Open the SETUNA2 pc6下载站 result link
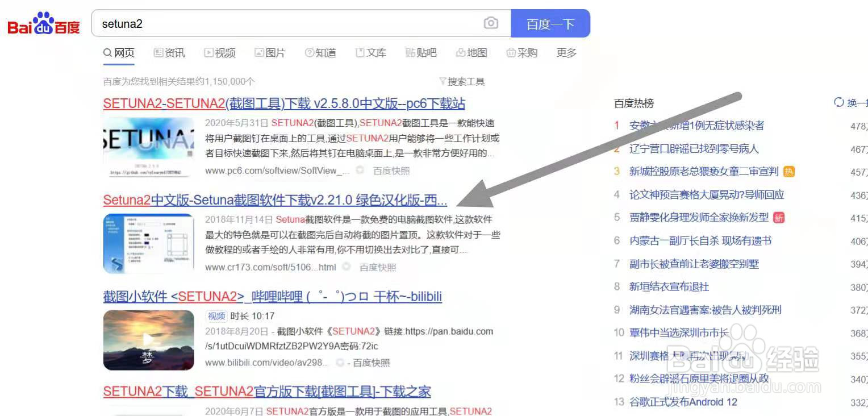 (x=284, y=103)
